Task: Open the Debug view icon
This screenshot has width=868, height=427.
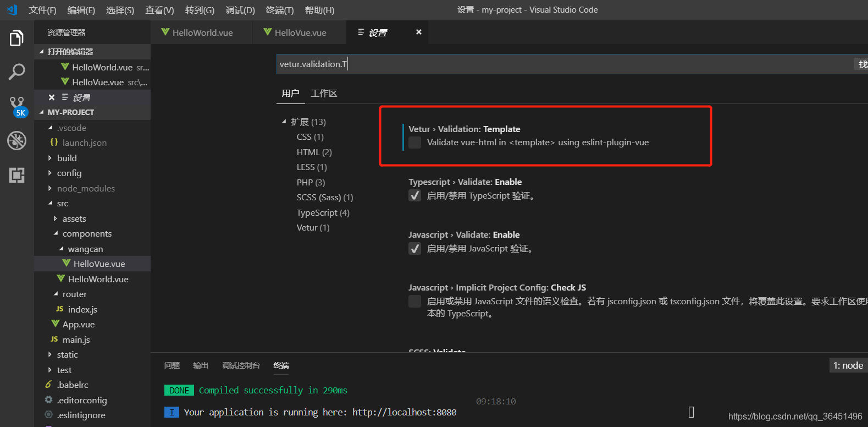Action: click(16, 140)
